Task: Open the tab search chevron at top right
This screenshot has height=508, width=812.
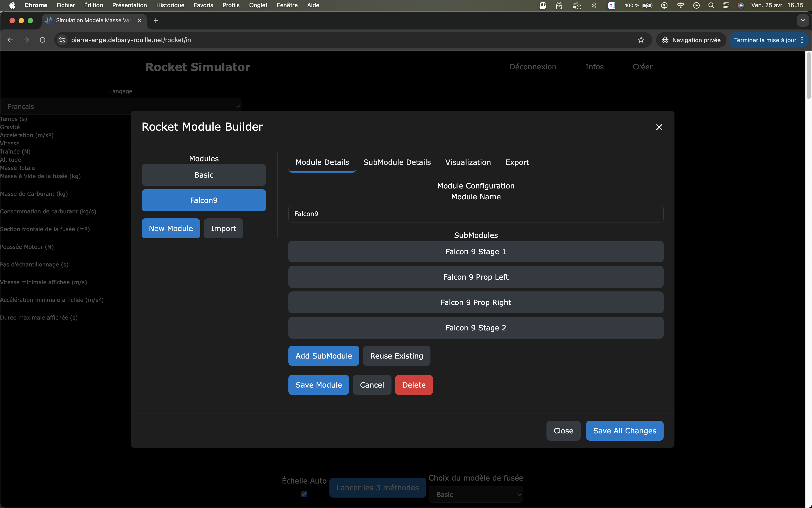Action: (803, 20)
